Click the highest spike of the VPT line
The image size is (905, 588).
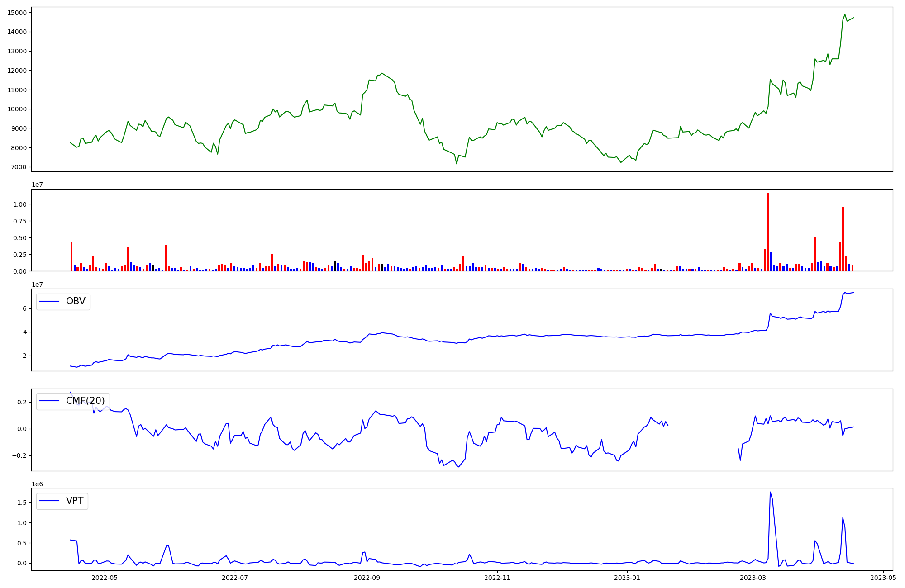770,493
